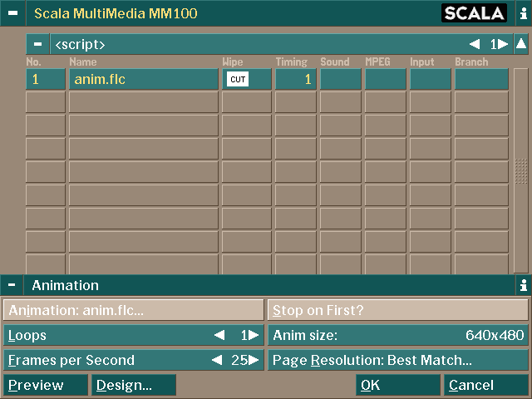Open the Page Resolution Best Match selector
532x399 pixels.
(398, 361)
